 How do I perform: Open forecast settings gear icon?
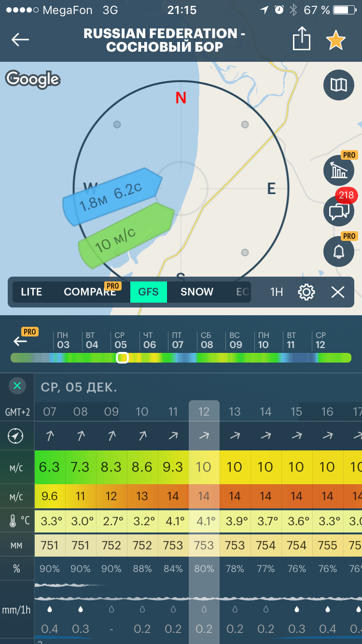[306, 292]
